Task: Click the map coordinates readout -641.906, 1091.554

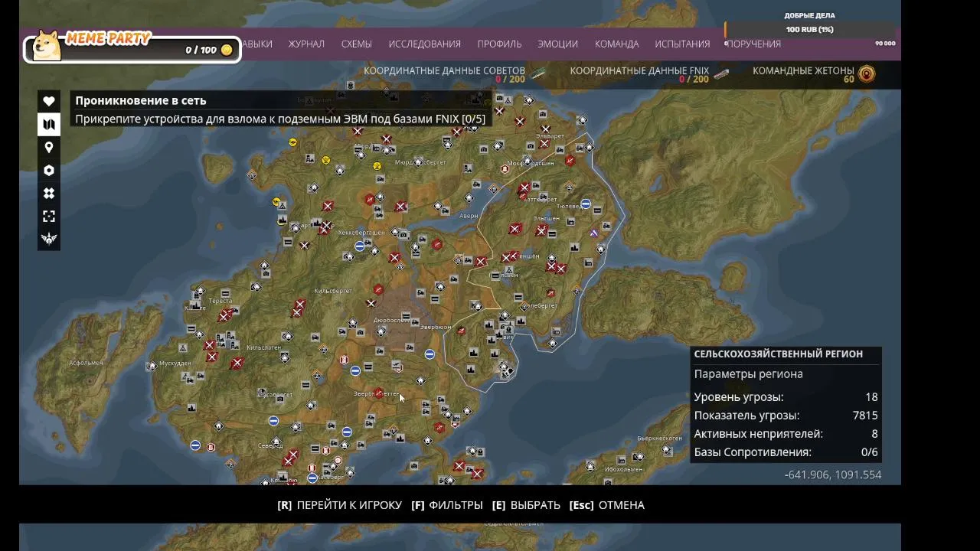Action: point(833,474)
